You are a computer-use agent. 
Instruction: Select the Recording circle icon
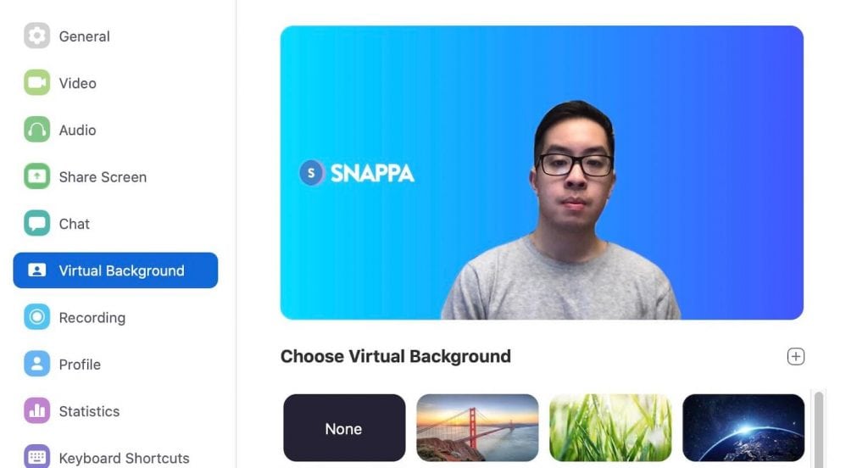point(37,317)
